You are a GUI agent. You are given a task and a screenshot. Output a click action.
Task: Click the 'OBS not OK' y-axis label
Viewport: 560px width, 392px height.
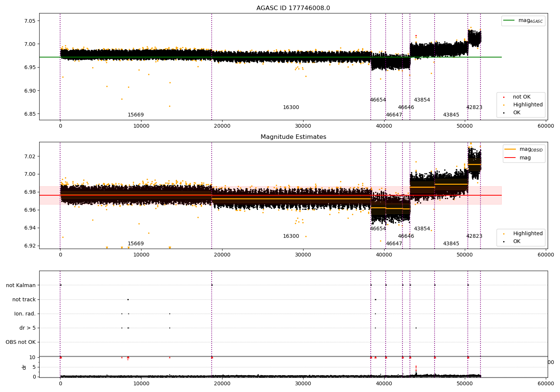21,342
